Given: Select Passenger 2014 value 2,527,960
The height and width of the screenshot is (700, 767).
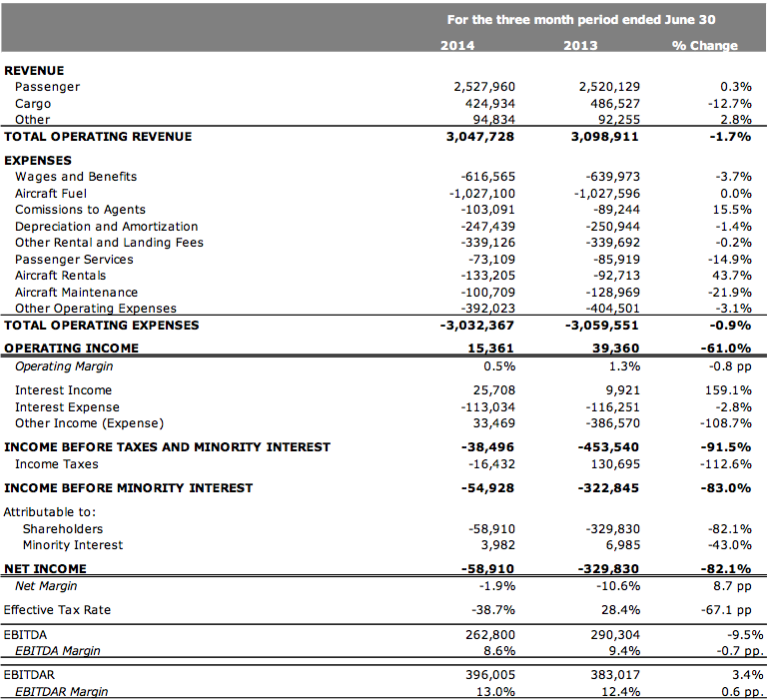Looking at the screenshot, I should [484, 87].
